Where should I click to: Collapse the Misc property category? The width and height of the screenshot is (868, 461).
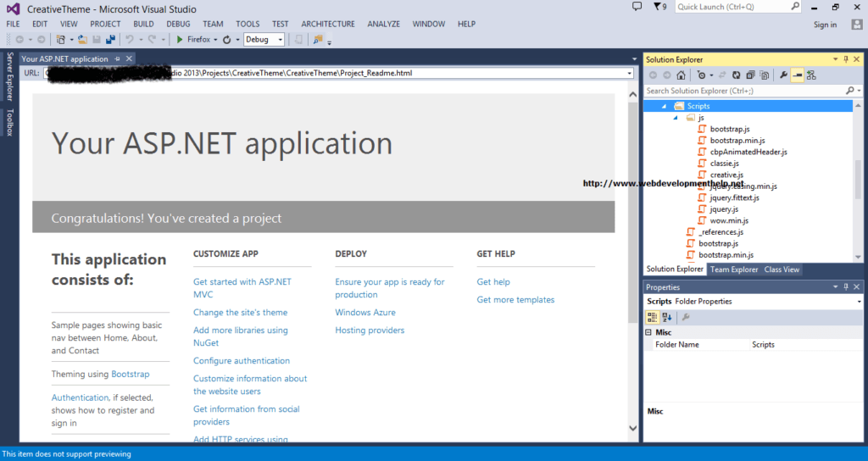click(x=648, y=332)
